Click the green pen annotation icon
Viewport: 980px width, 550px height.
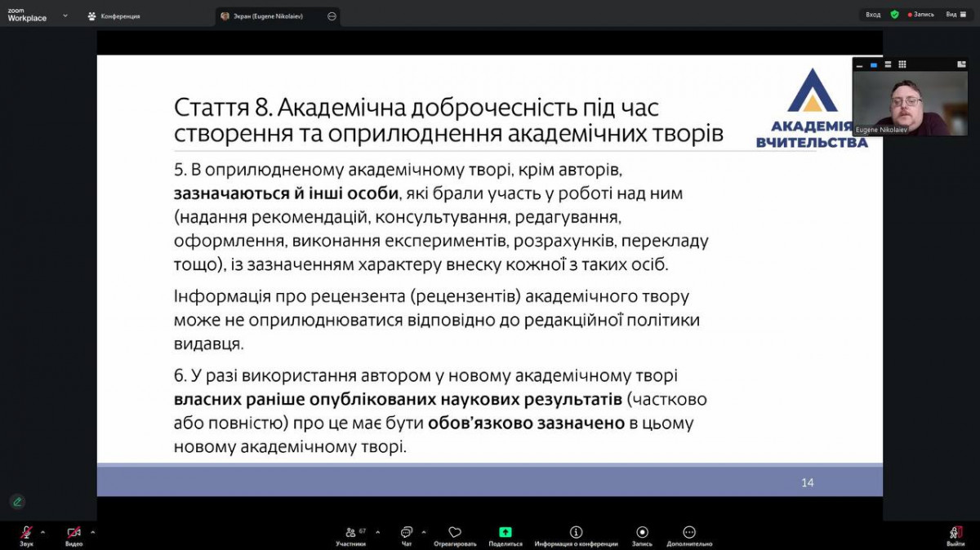point(17,501)
